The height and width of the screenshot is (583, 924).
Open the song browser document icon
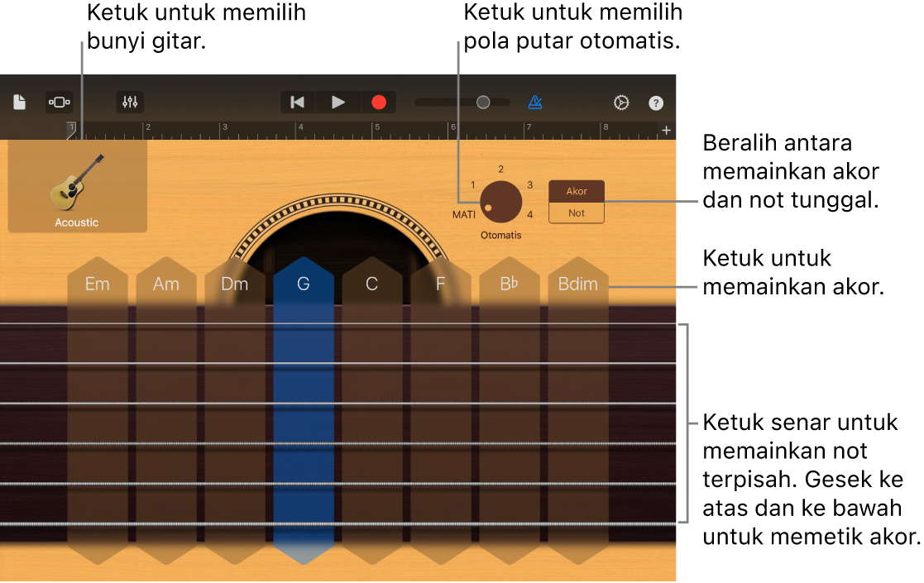coord(21,102)
